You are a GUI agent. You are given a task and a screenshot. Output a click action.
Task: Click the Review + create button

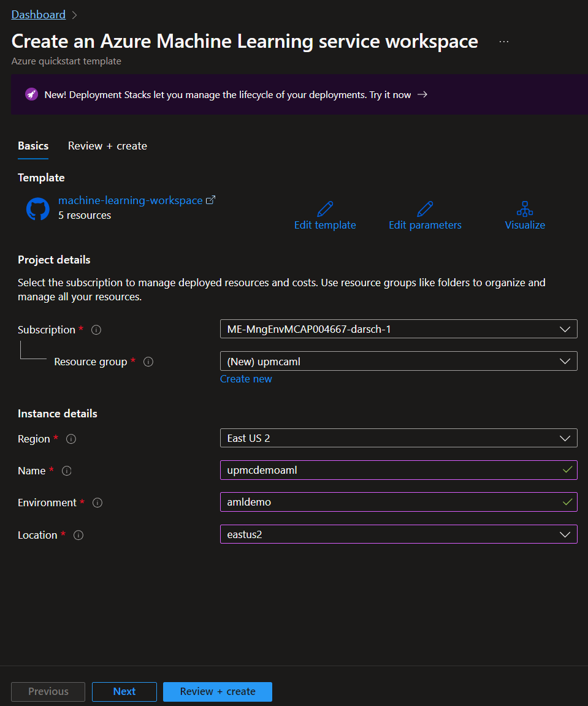[x=218, y=691]
